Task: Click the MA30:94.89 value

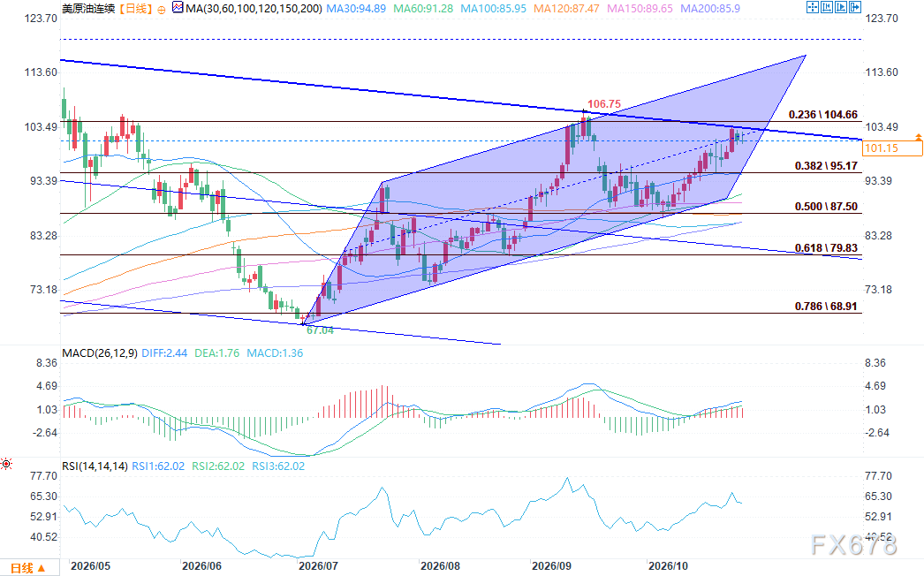Action: [356, 9]
